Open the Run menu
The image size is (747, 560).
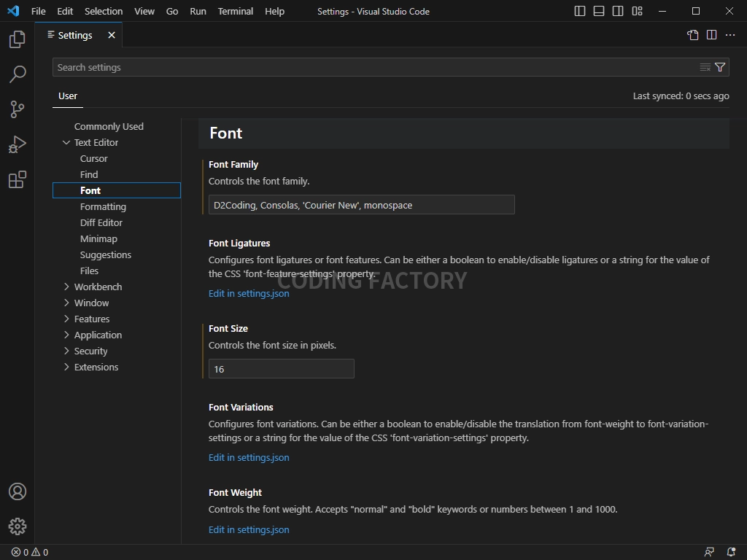[198, 11]
